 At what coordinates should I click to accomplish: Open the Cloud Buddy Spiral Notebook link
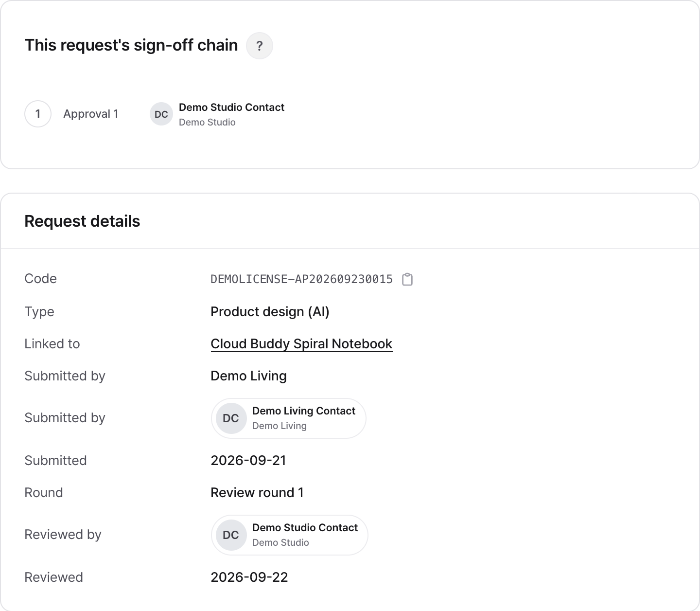click(x=301, y=344)
